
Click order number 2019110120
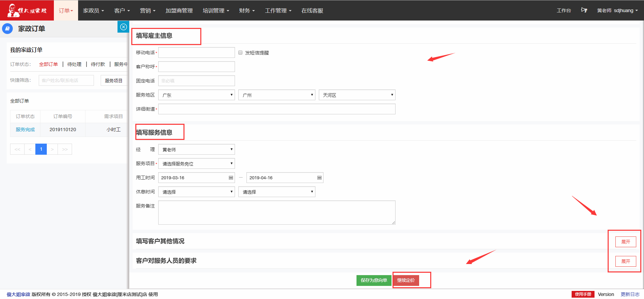pos(63,129)
